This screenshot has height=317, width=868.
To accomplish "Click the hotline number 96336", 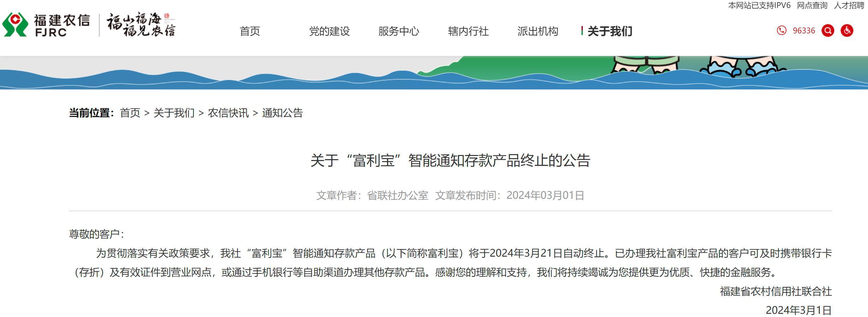I will tap(804, 30).
